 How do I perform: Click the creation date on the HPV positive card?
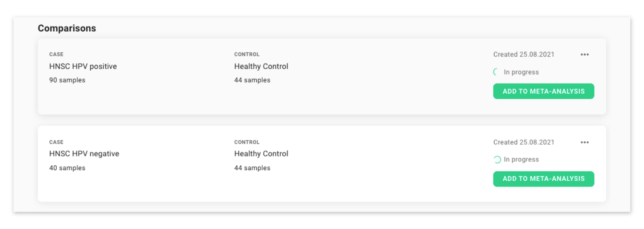pyautogui.click(x=524, y=54)
